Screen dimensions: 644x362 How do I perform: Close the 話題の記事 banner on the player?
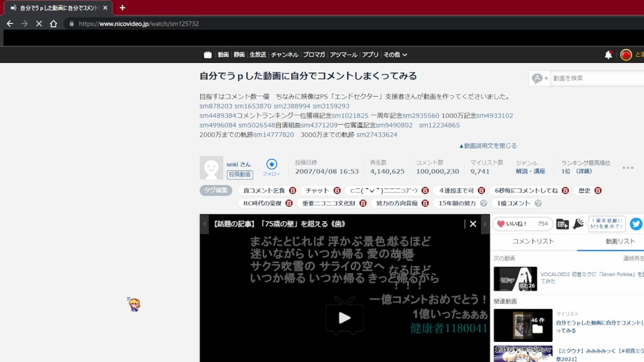click(473, 224)
